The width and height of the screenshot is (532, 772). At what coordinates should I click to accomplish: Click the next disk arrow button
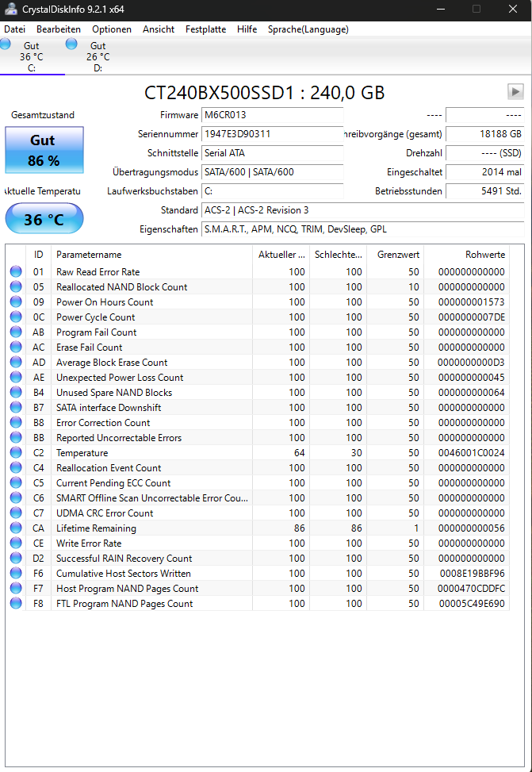click(x=515, y=91)
